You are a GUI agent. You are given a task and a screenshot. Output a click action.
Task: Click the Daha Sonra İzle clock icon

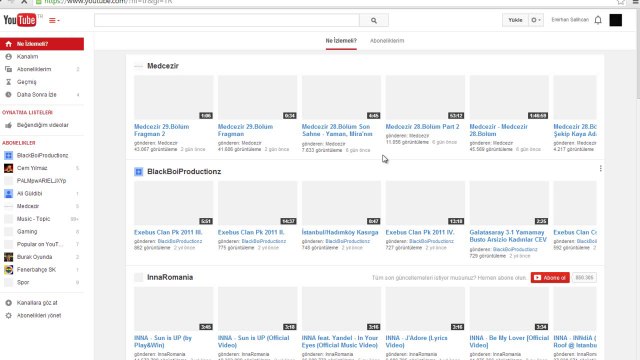coord(8,95)
